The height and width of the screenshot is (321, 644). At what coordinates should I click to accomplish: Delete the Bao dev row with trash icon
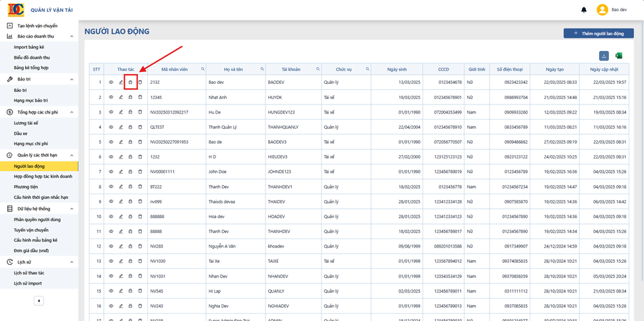coord(140,83)
